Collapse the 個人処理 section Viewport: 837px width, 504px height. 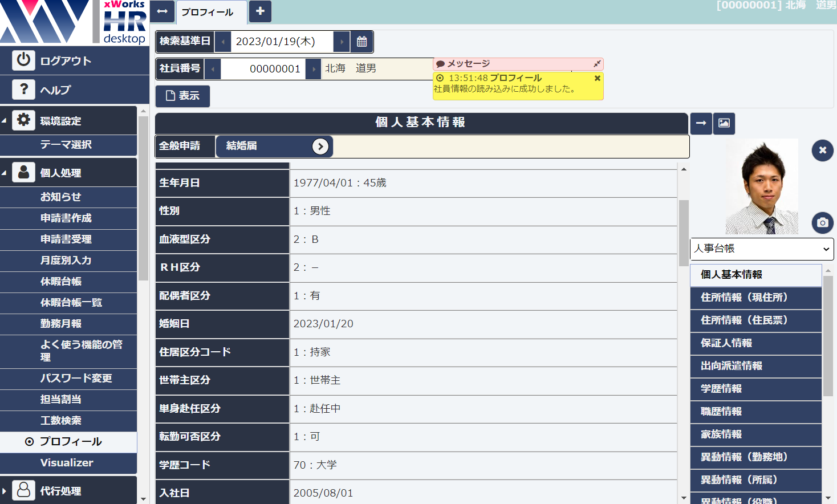[5, 173]
